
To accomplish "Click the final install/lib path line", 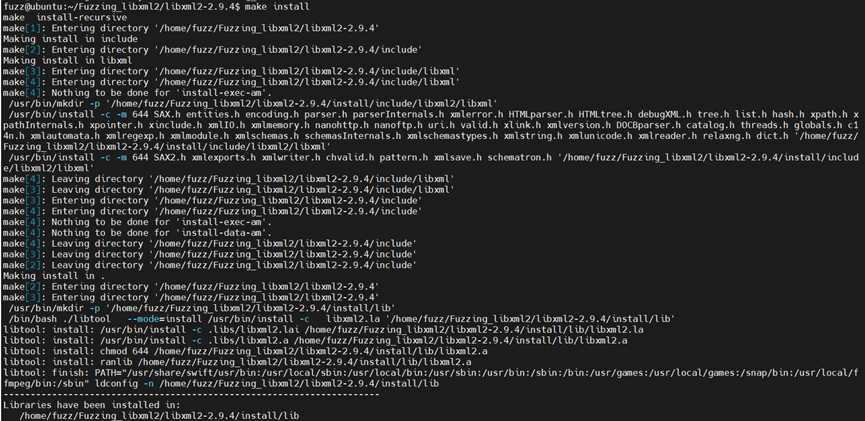I will (x=159, y=415).
